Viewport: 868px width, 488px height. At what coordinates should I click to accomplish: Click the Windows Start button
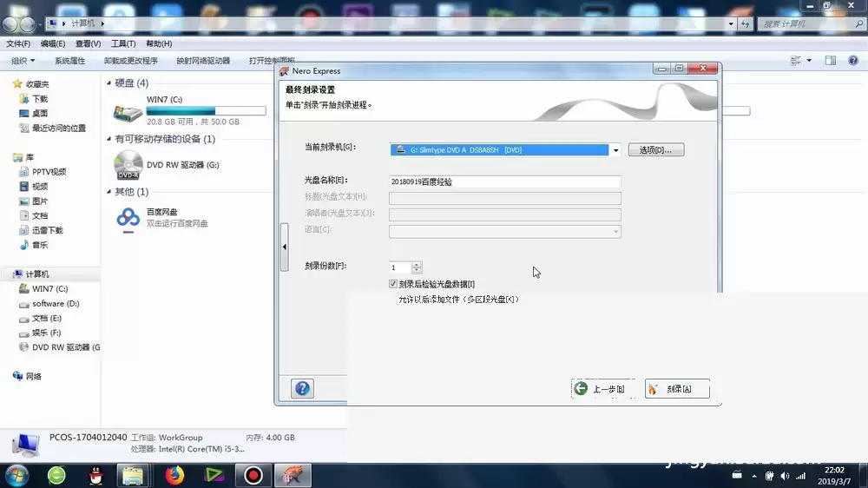coord(17,475)
